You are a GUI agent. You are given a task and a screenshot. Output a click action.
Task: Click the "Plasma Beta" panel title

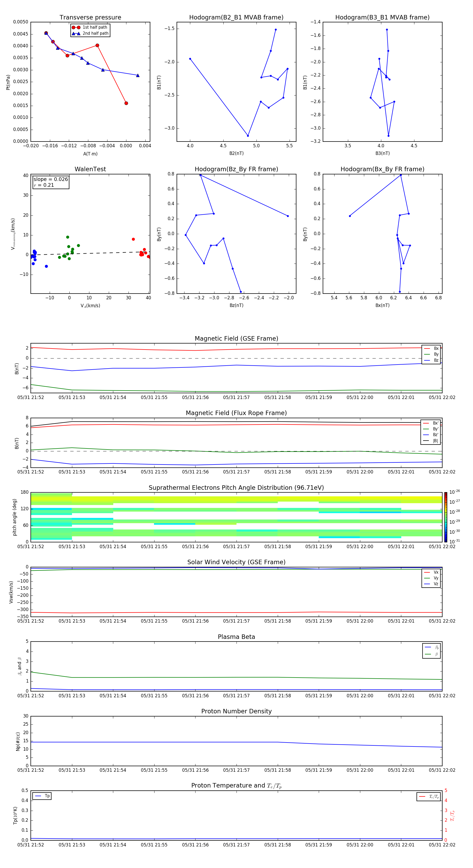(236, 637)
